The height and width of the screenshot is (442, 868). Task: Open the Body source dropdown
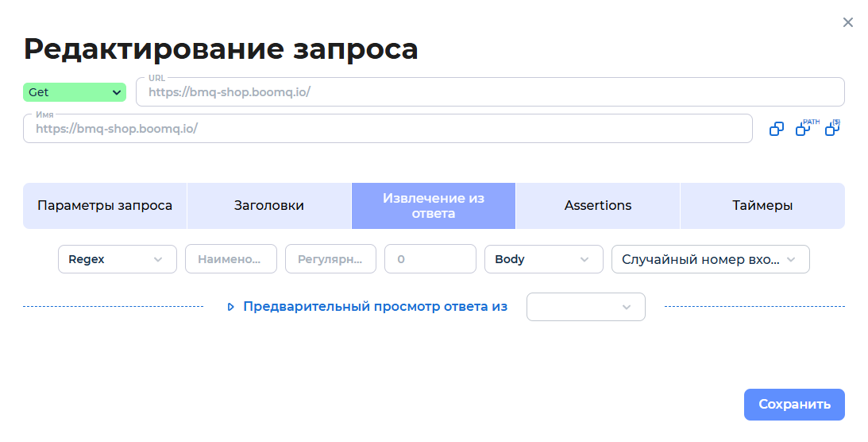coord(544,259)
